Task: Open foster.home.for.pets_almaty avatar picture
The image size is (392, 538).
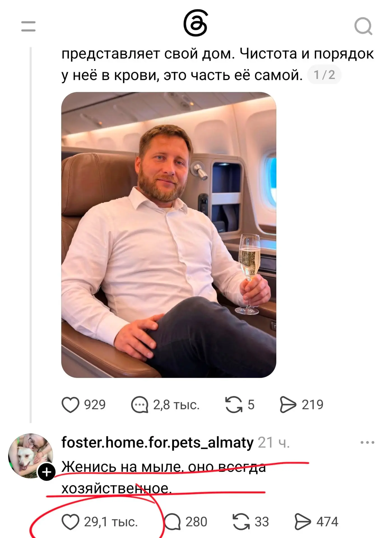Action: [x=31, y=456]
